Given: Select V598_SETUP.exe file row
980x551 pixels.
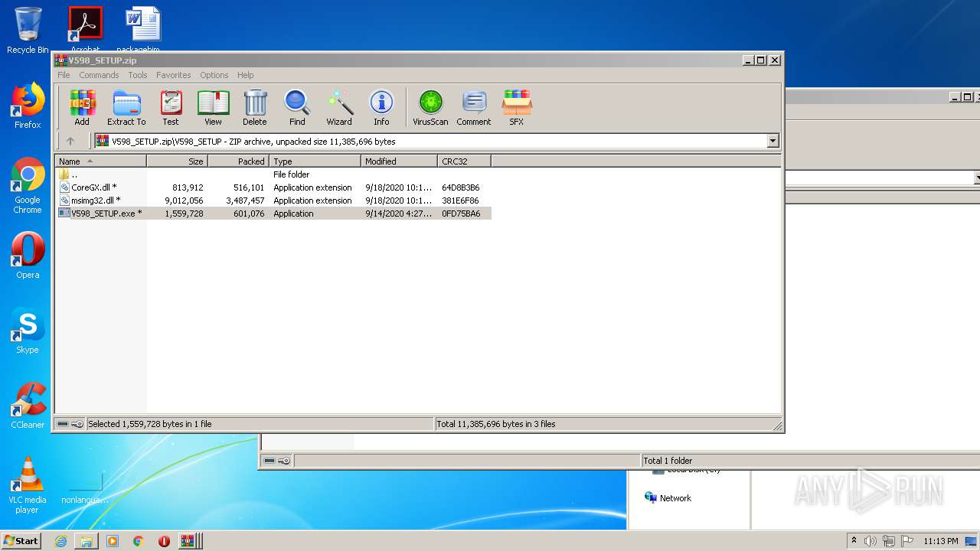Looking at the screenshot, I should point(273,214).
